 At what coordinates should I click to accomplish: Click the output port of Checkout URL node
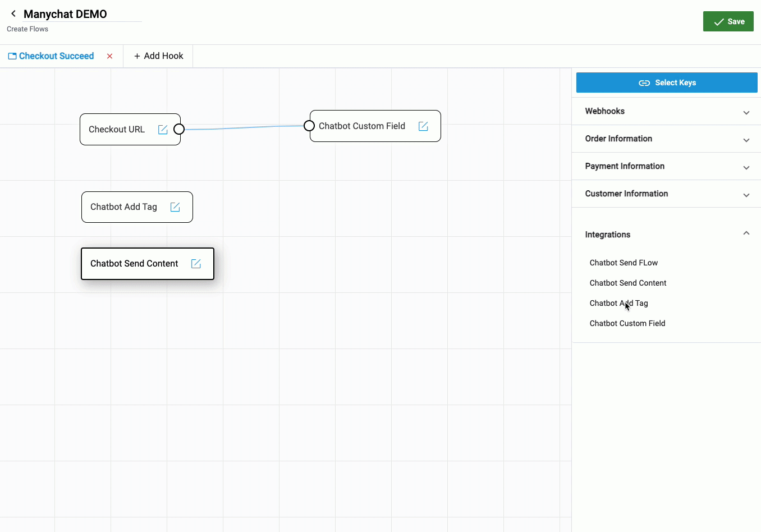click(x=179, y=129)
